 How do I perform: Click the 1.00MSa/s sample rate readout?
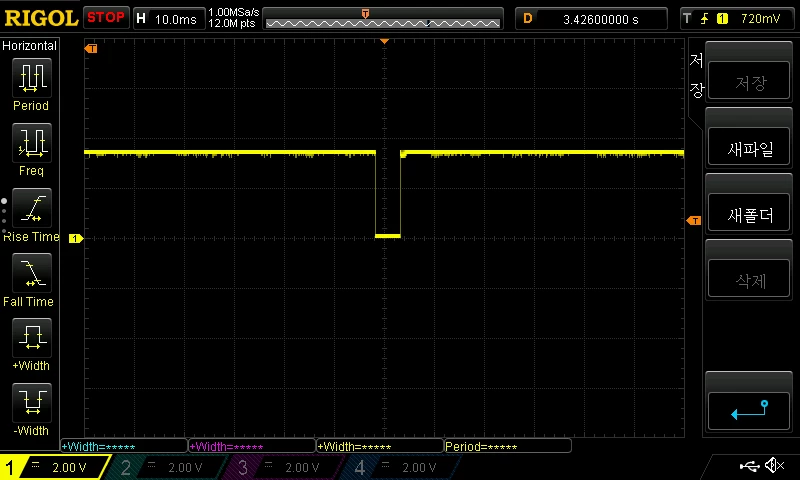click(233, 12)
